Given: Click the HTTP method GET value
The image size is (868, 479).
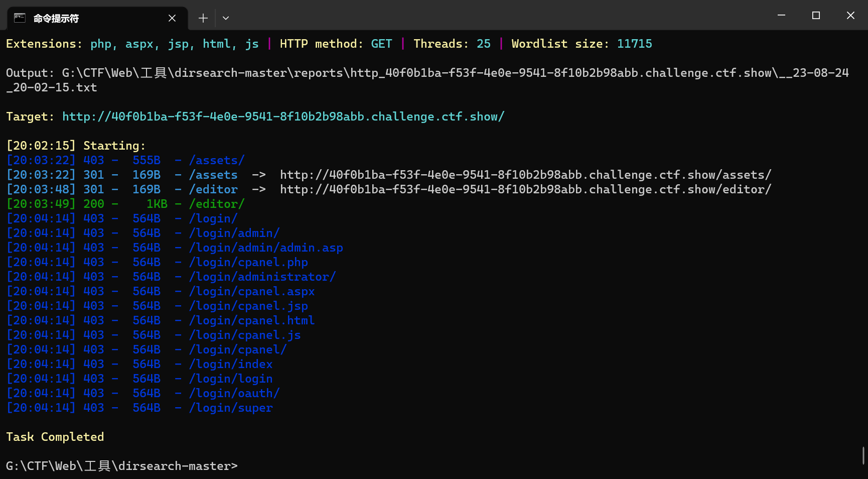Looking at the screenshot, I should pos(381,44).
